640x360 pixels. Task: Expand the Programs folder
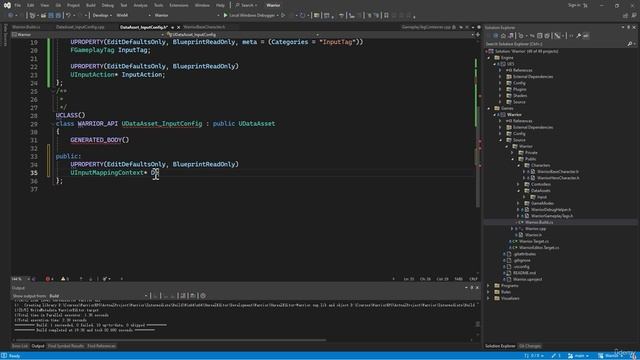click(x=489, y=286)
